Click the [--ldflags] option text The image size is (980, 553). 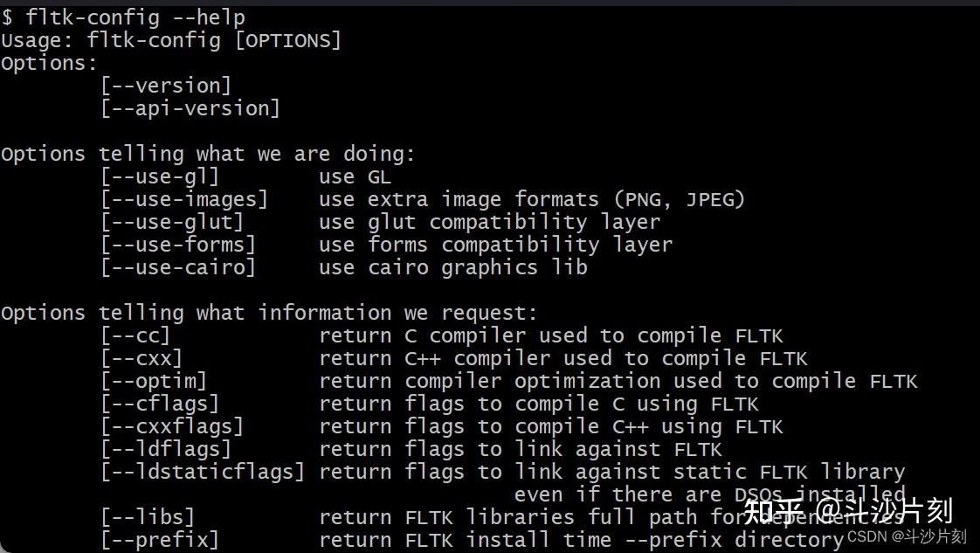(166, 449)
